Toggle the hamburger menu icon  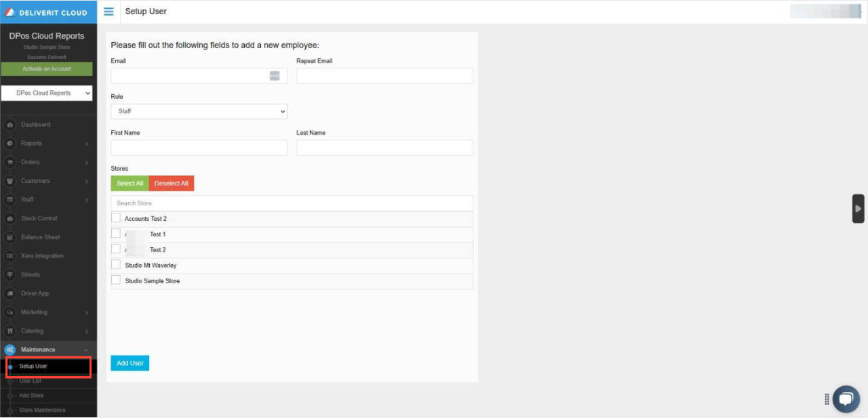point(108,12)
